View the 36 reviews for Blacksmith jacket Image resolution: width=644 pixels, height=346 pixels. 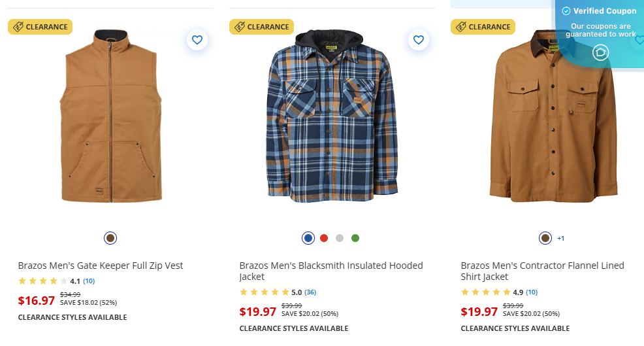tap(310, 292)
